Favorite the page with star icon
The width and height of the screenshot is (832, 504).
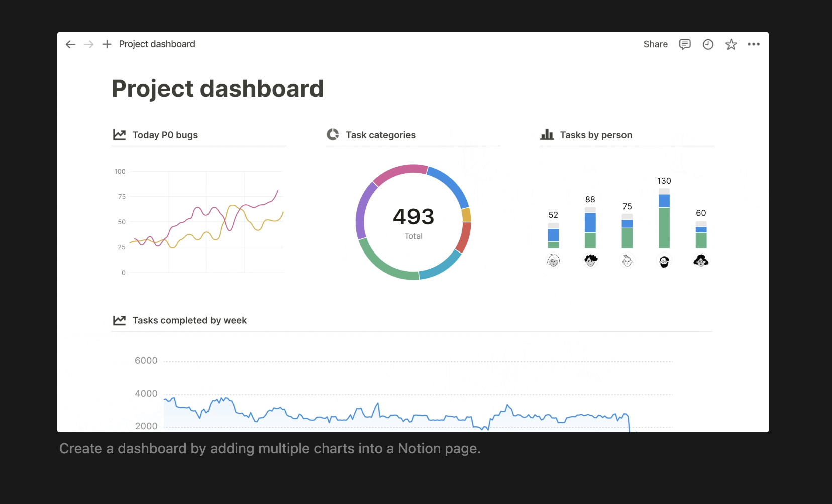731,44
